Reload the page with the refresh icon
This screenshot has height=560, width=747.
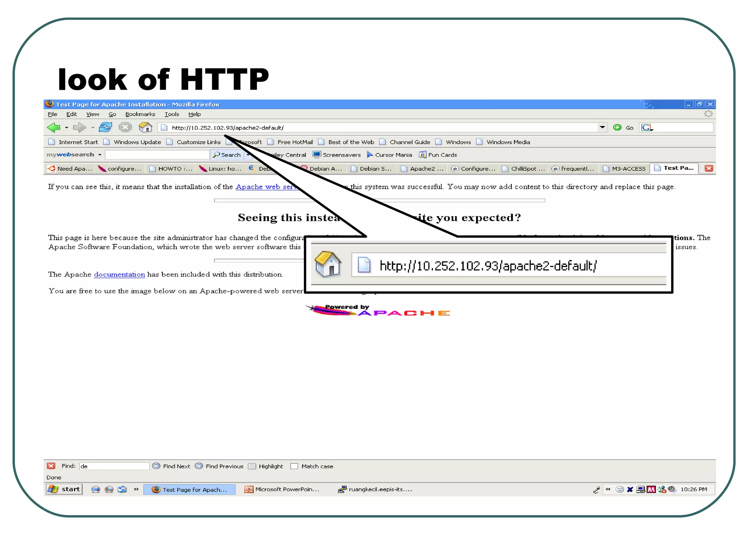coord(105,127)
